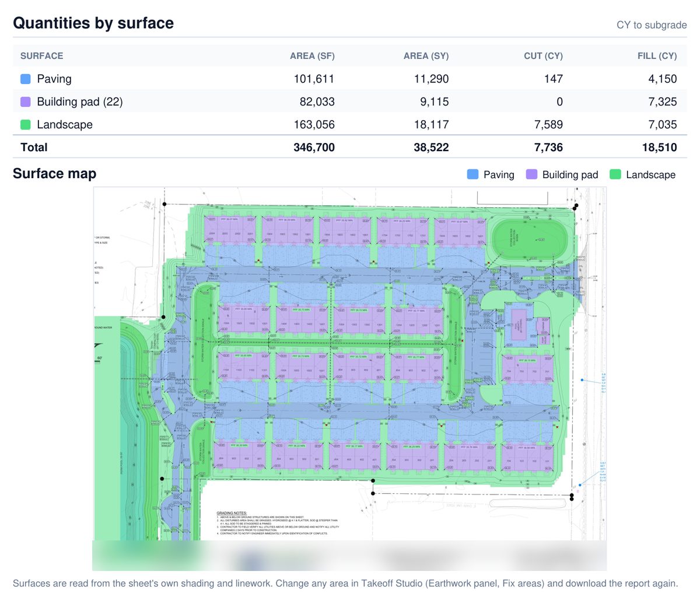700x592 pixels.
Task: Click Building pad cut value 0
Action: (x=559, y=102)
